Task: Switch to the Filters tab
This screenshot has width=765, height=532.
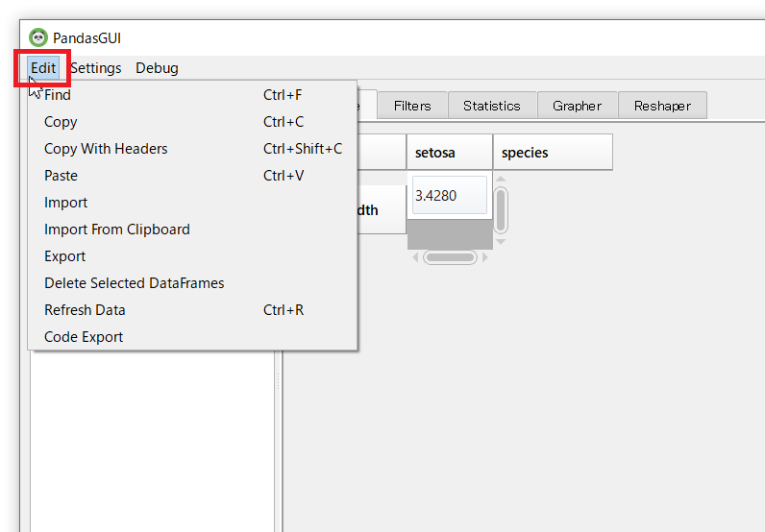Action: click(412, 106)
